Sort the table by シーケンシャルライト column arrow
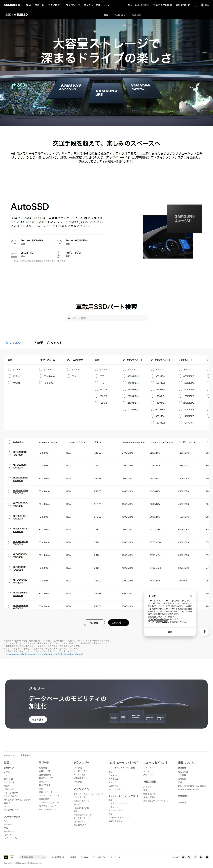 [172, 442]
